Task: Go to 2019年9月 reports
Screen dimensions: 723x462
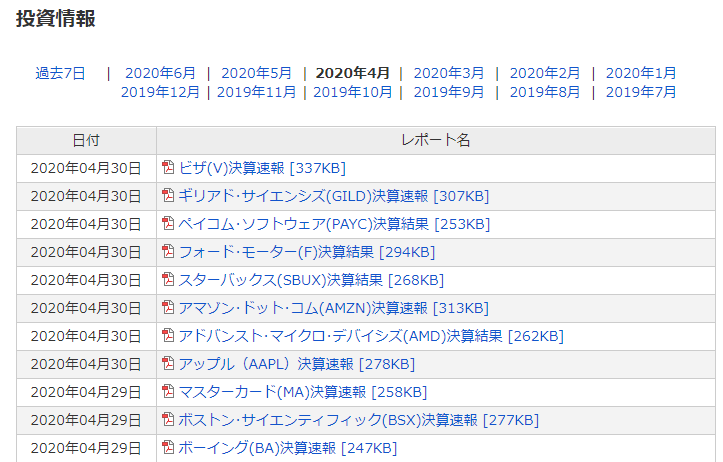Action: click(x=449, y=92)
